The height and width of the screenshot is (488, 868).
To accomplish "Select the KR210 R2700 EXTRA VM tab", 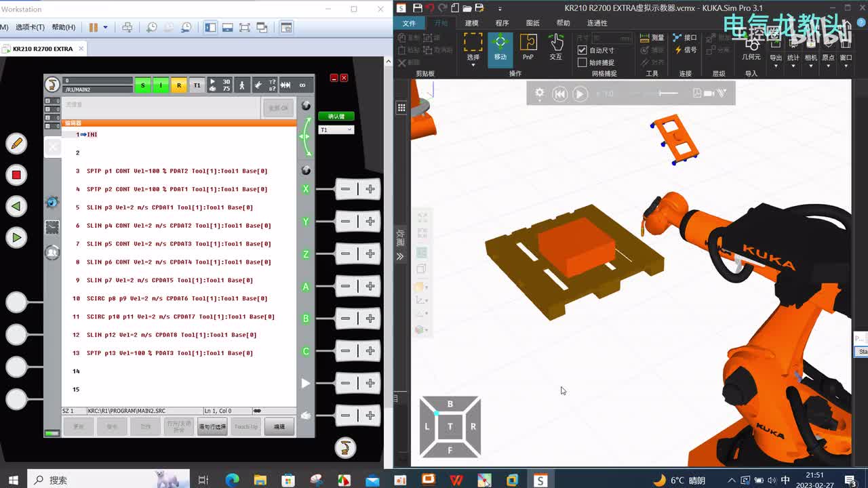I will 43,49.
